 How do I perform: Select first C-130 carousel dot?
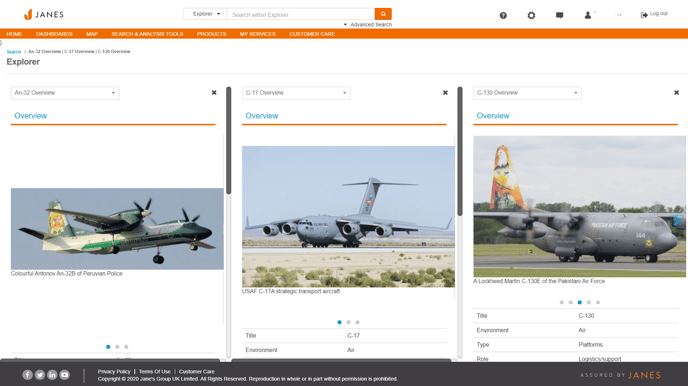click(562, 302)
